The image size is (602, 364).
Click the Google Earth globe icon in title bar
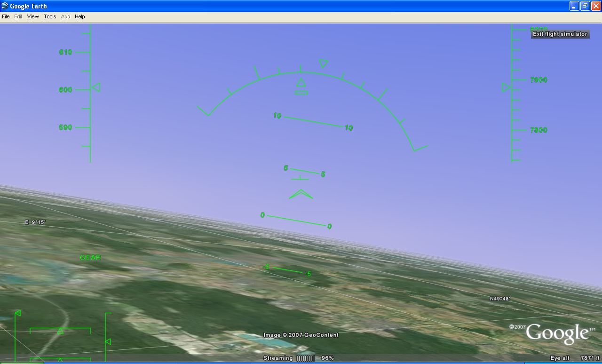pos(5,6)
